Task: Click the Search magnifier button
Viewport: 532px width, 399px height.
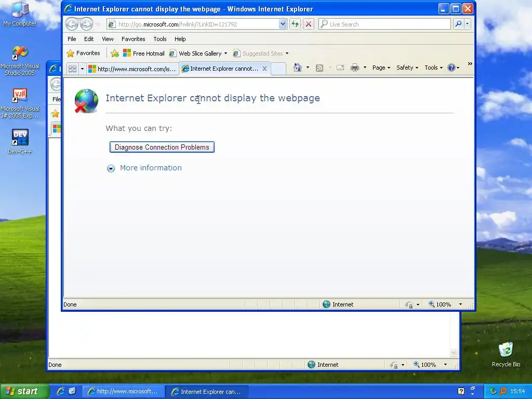Action: tap(458, 24)
